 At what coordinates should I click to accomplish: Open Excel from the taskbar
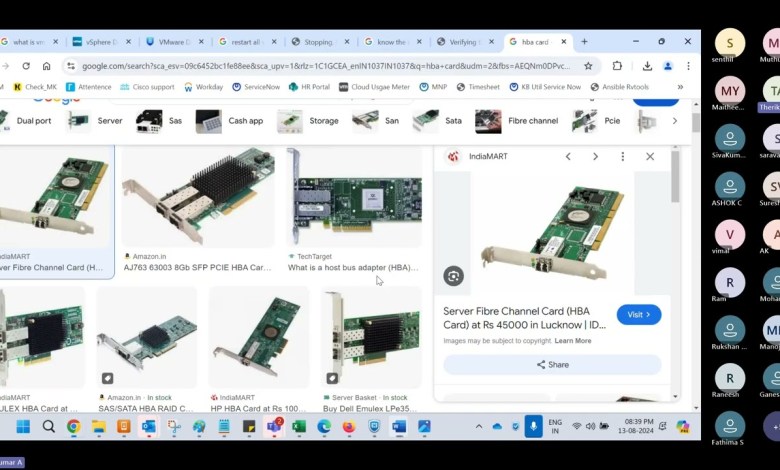tap(299, 426)
